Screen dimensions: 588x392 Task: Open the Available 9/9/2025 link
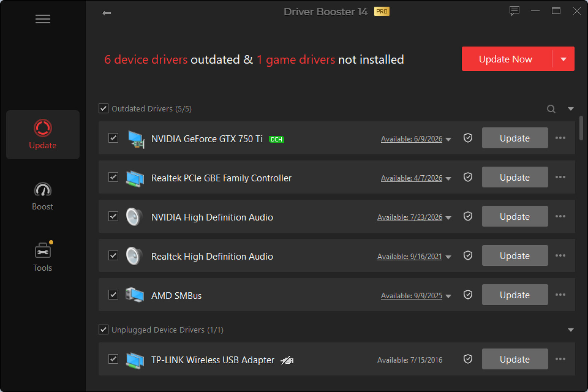click(412, 296)
